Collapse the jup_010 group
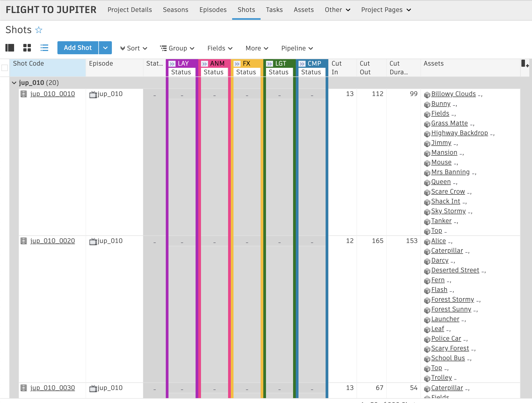Screen dimensions: 532x403 (x=14, y=83)
